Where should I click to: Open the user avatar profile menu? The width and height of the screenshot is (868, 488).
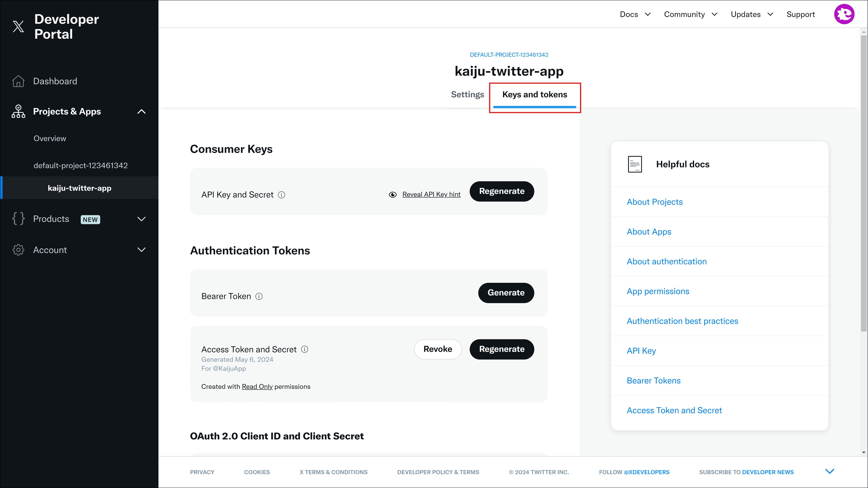(x=844, y=14)
